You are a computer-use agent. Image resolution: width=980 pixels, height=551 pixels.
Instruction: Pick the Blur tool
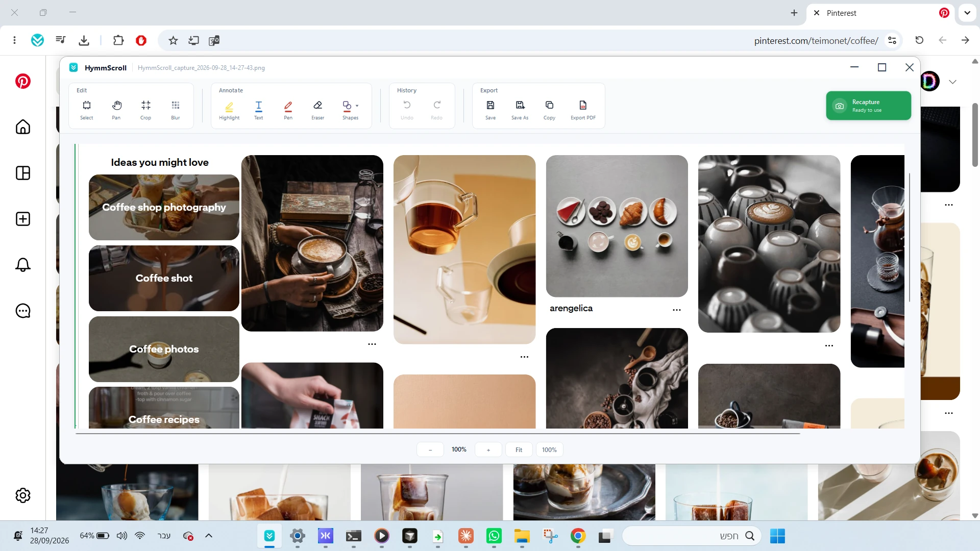click(176, 110)
